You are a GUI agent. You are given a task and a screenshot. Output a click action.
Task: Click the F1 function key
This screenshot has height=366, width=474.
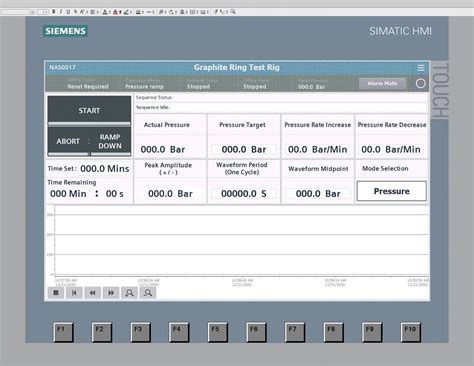point(63,332)
